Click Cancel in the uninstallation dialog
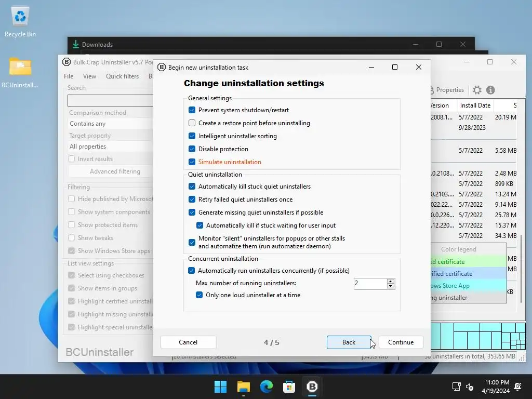This screenshot has width=532, height=399. click(188, 342)
